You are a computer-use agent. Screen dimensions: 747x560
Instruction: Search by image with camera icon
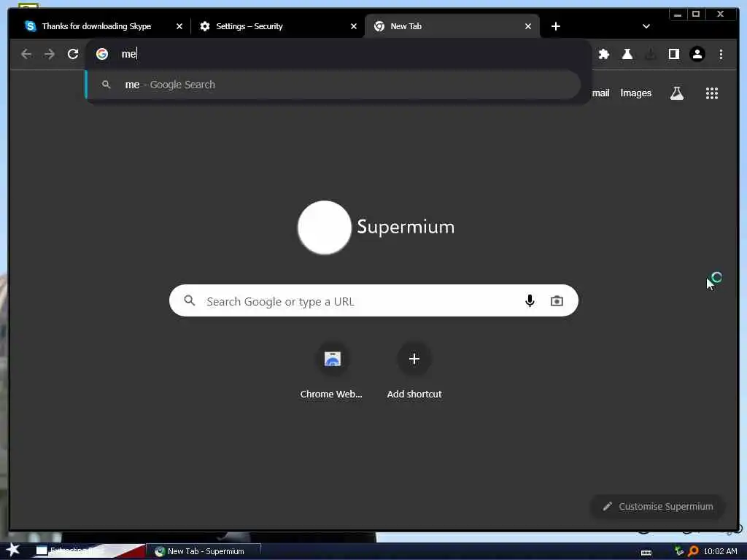[557, 301]
